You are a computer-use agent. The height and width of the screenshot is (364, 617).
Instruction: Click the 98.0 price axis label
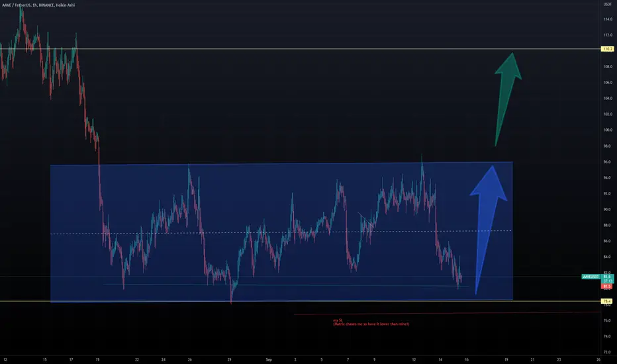point(607,146)
